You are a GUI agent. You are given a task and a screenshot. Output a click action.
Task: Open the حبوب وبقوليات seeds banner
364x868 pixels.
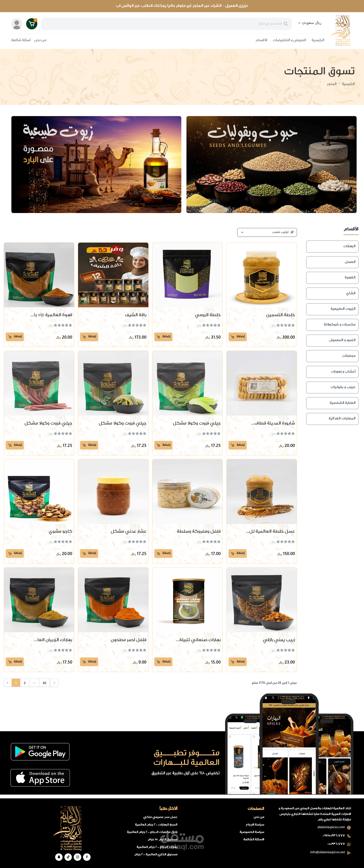[271, 164]
